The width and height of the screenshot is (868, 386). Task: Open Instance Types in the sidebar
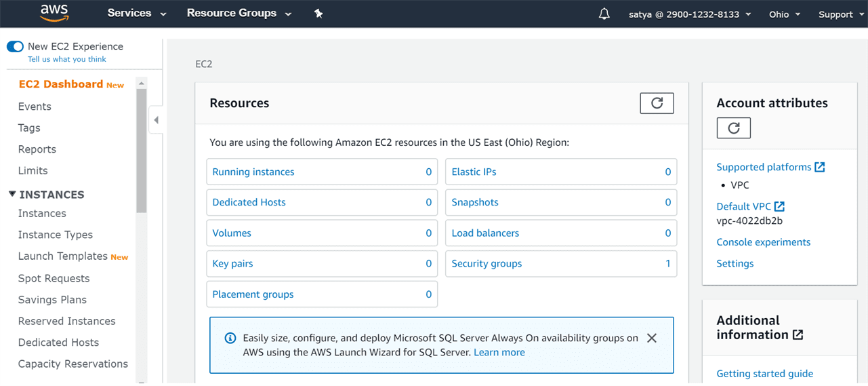pyautogui.click(x=56, y=235)
